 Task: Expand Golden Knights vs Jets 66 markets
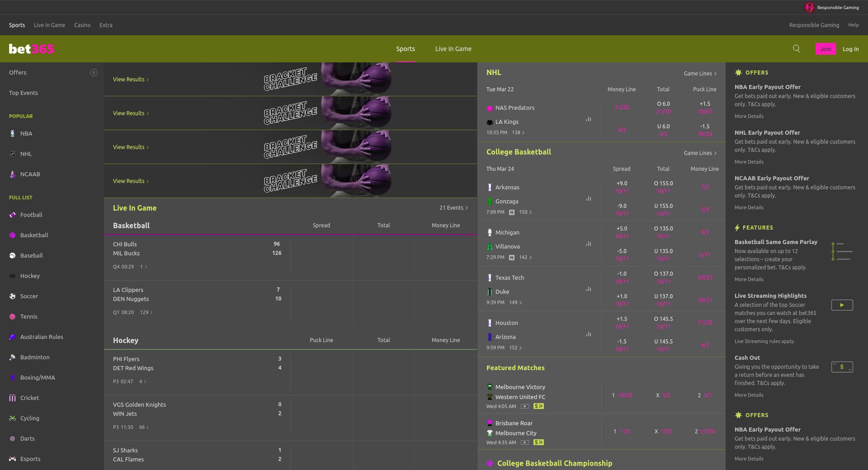click(144, 427)
